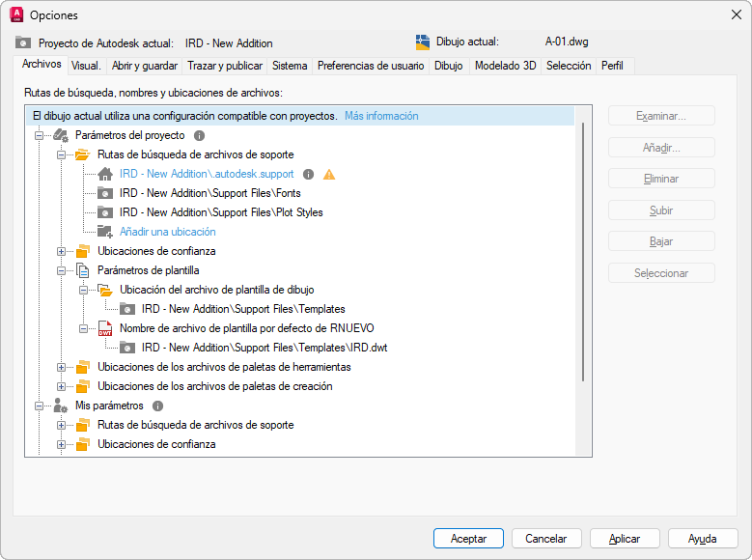Collapse Nombre de archivo de plantilla por defecto

click(83, 328)
